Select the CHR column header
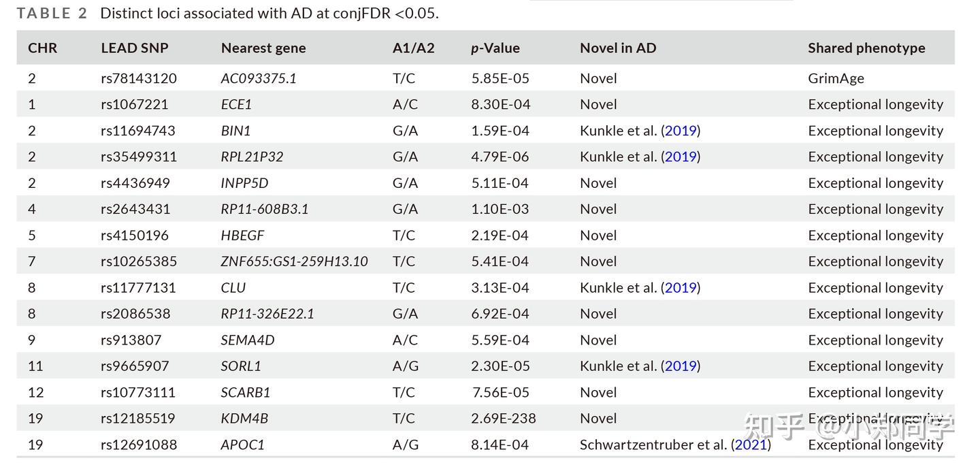The image size is (980, 467). point(42,48)
